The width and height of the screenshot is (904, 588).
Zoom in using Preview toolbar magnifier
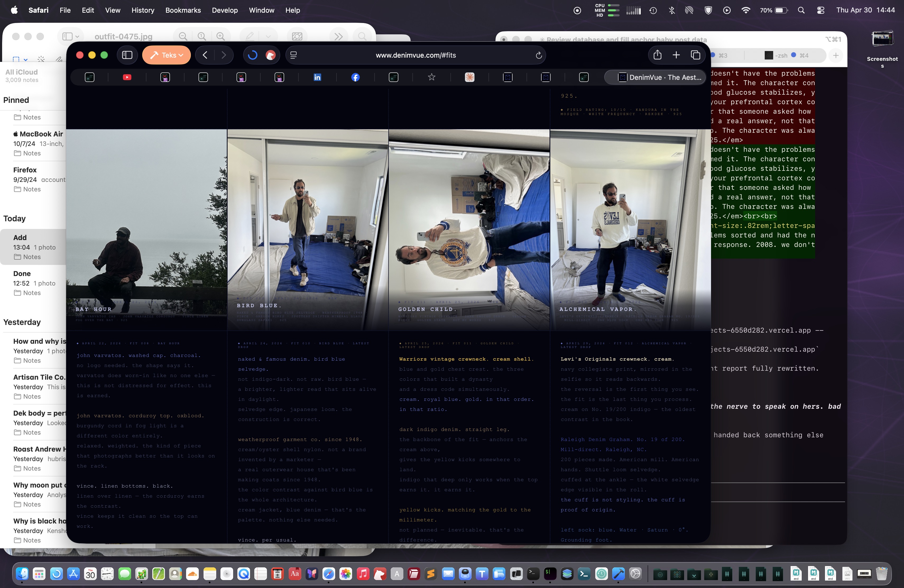point(221,36)
